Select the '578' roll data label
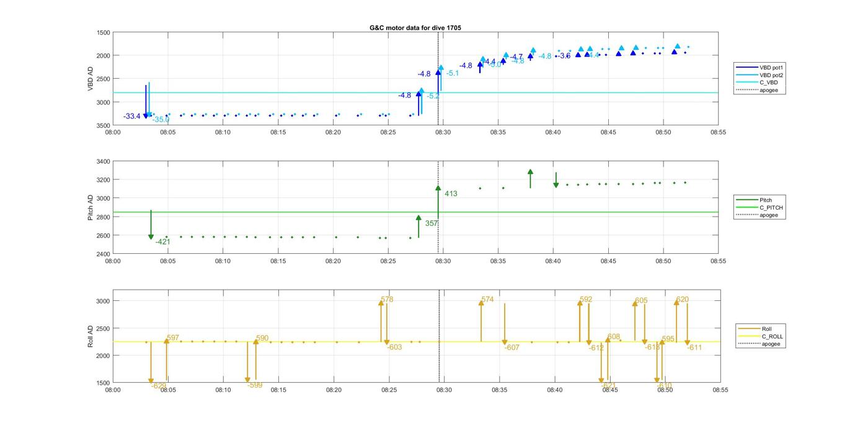This screenshot has height=430, width=868. pyautogui.click(x=387, y=300)
